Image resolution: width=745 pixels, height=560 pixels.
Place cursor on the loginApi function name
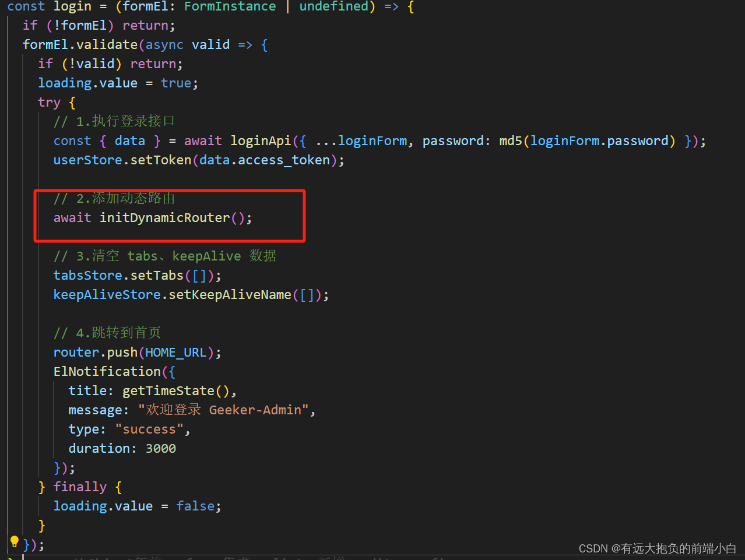[261, 140]
